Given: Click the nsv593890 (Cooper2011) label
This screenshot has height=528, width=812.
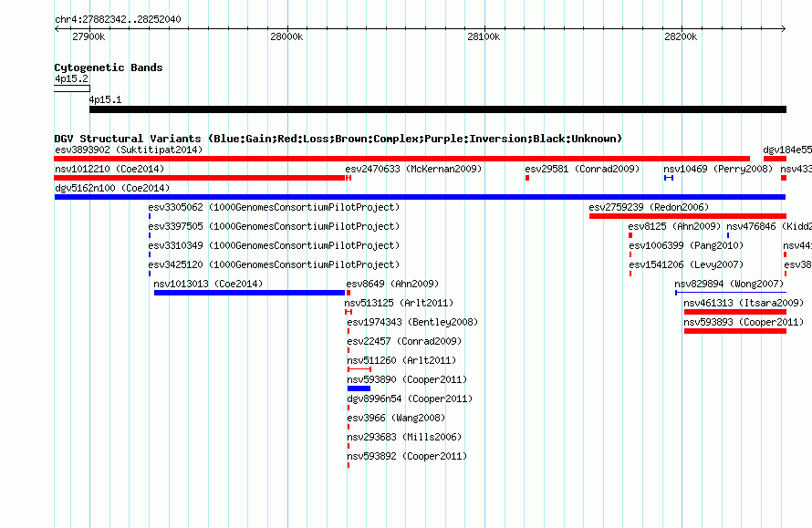Looking at the screenshot, I should point(407,379).
